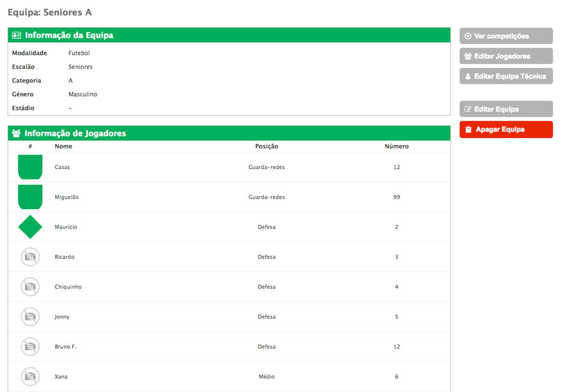Click Bruno F.'s no-photo placeholder icon
566x392 pixels.
tap(30, 347)
